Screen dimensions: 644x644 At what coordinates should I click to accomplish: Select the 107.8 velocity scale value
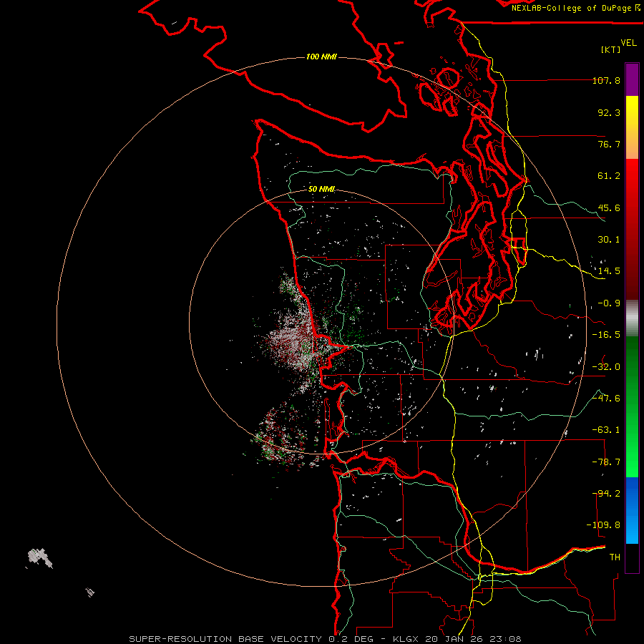point(606,80)
